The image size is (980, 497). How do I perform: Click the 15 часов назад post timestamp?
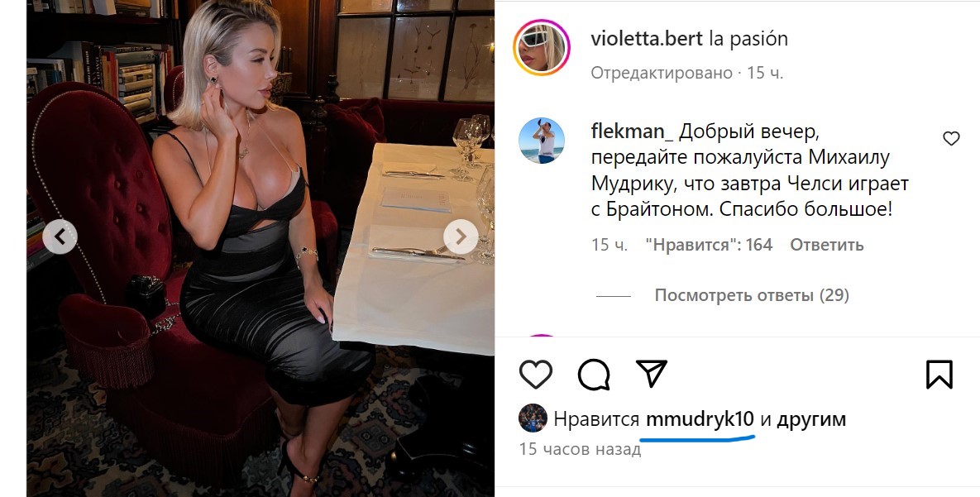click(580, 449)
